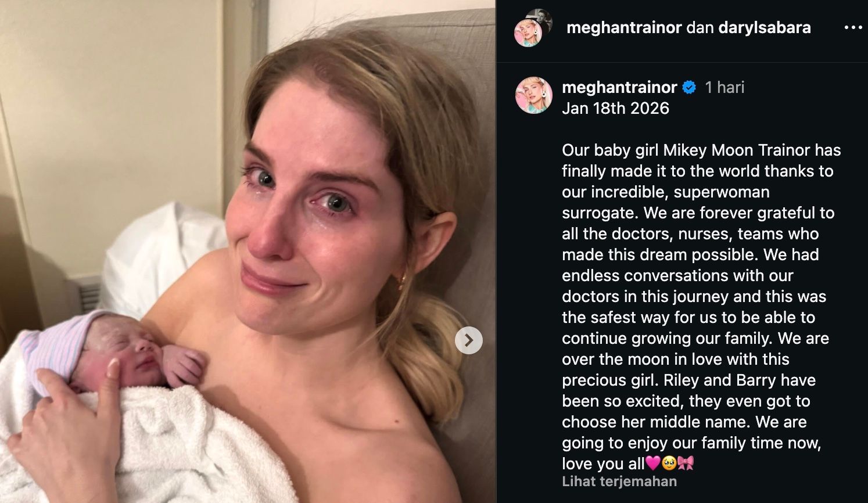Open meghantrainor's profile from the header
This screenshot has width=868, height=503.
point(623,27)
